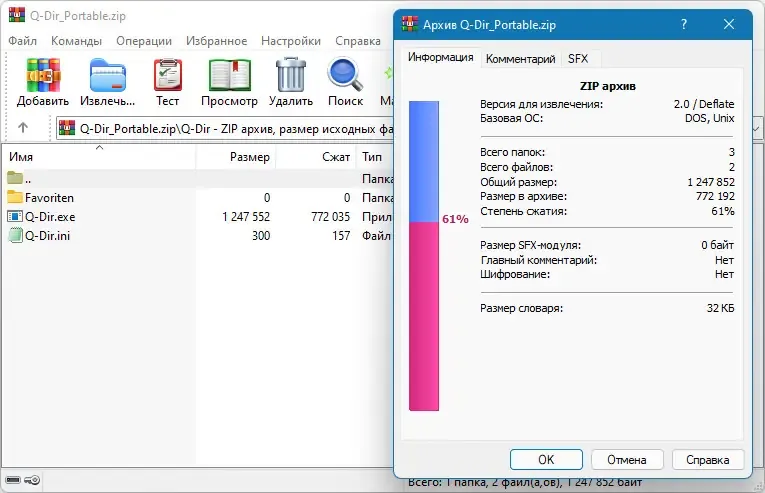This screenshot has width=765, height=493.
Task: Click the pink part of compression bar
Action: (x=423, y=316)
